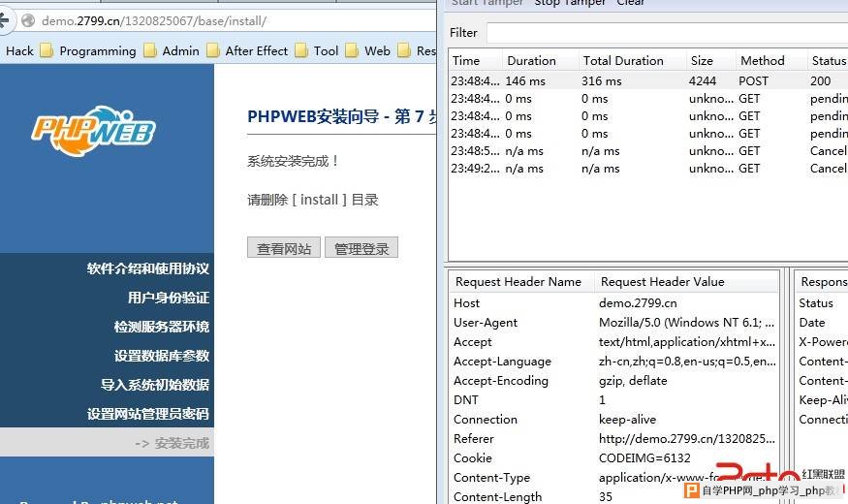The image size is (848, 504).
Task: Sort by the Method column header
Action: pyautogui.click(x=771, y=60)
